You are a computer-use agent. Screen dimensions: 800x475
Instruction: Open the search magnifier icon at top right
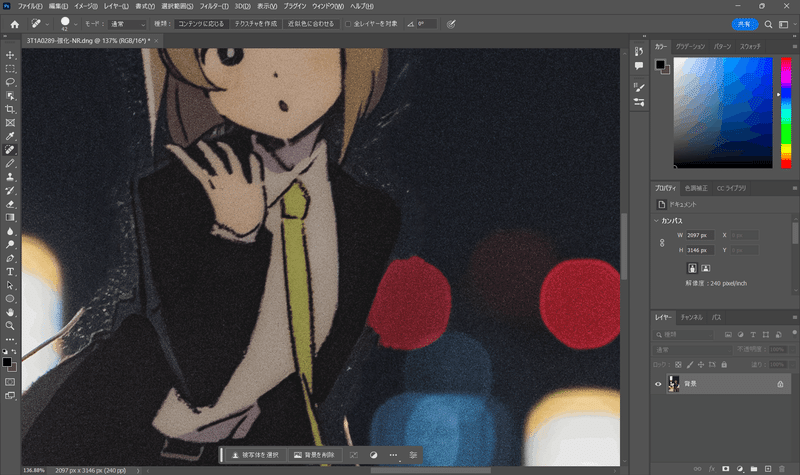[768, 24]
